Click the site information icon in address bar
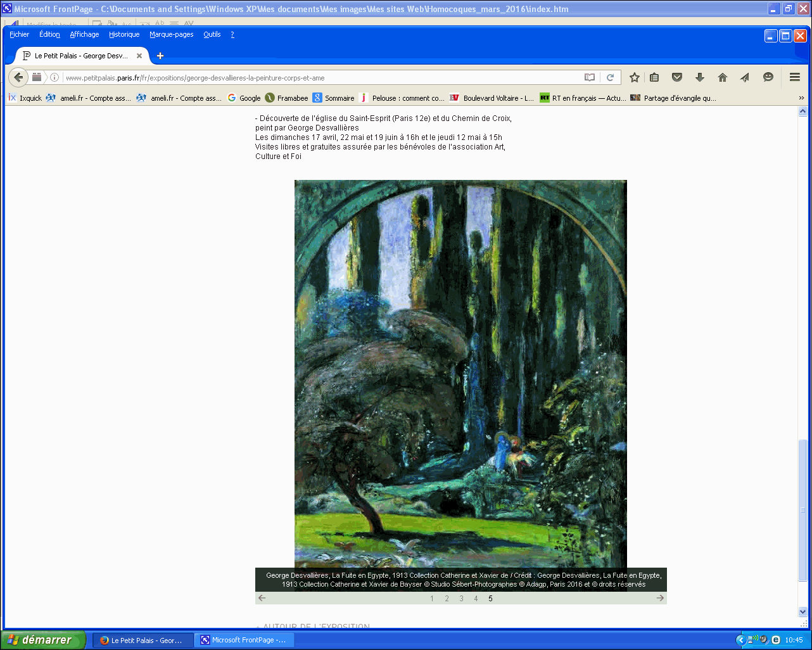Viewport: 812px width, 650px height. pos(54,77)
